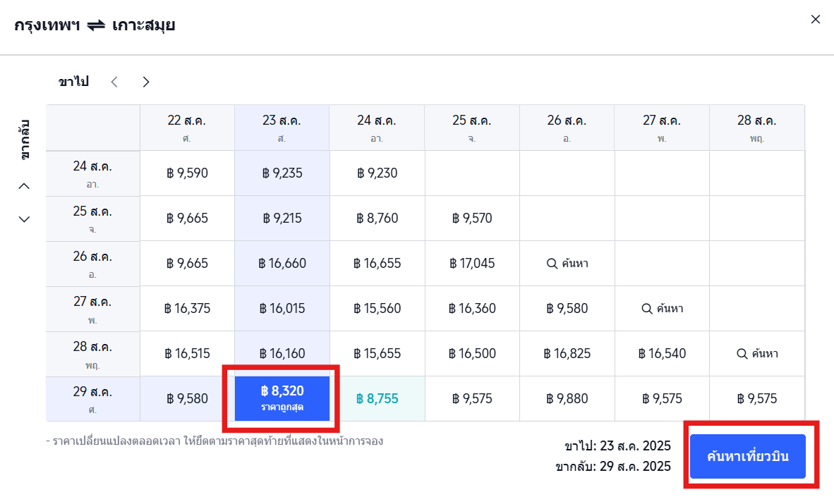
Task: Select 22 ส.ค. departure column header
Action: click(186, 128)
